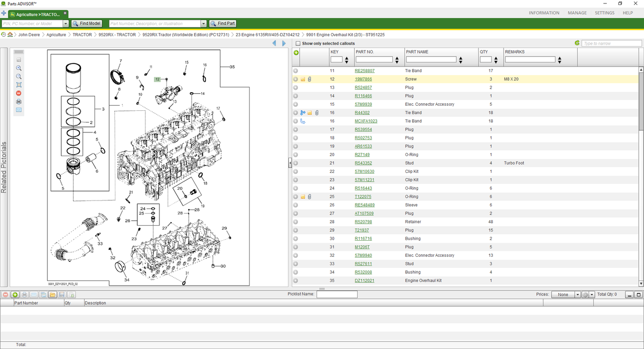This screenshot has height=349, width=644.
Task: Open the MANAGE menu
Action: point(577,13)
